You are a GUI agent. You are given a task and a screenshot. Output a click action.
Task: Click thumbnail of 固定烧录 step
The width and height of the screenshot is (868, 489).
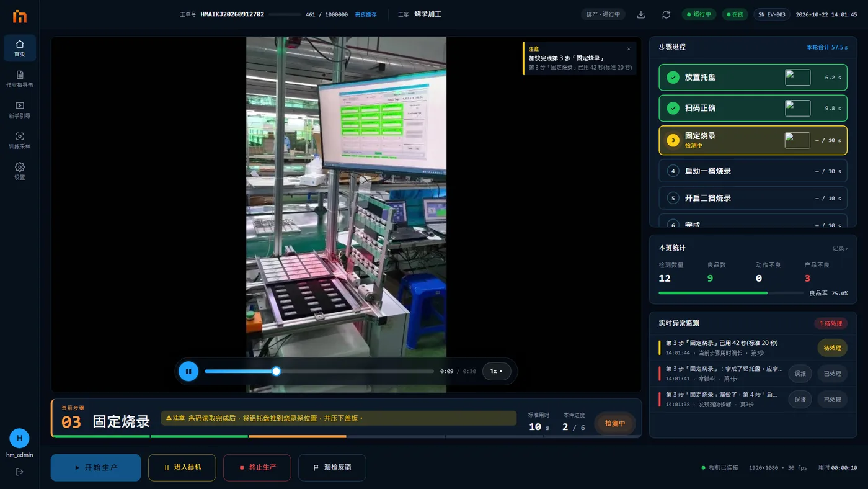(x=797, y=140)
